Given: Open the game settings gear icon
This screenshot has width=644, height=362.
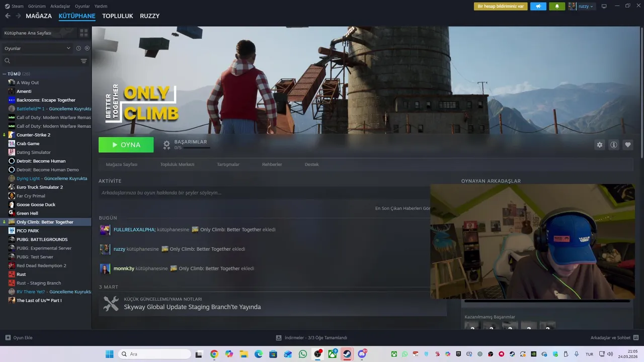Looking at the screenshot, I should click(599, 145).
